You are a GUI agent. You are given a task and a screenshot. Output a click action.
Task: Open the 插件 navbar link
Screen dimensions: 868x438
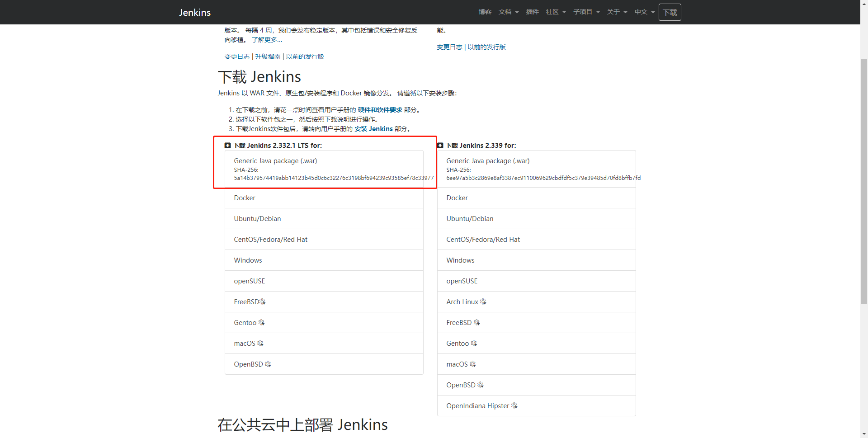tap(532, 12)
